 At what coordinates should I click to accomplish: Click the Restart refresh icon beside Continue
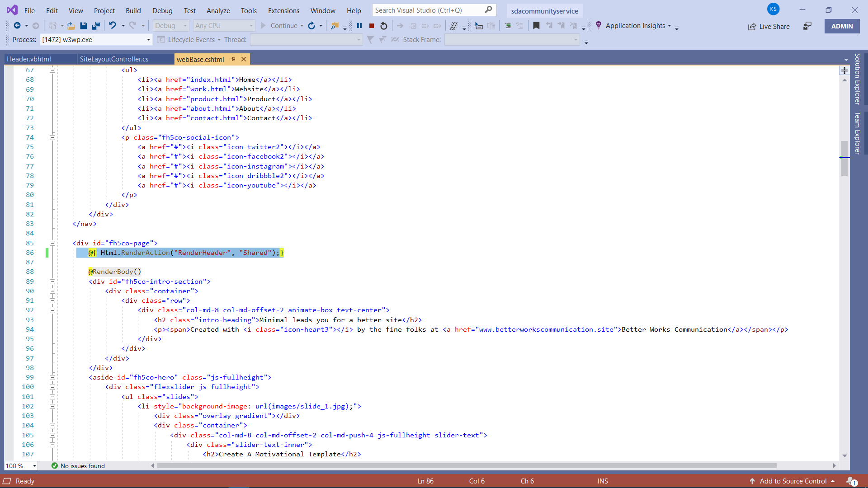pos(311,26)
